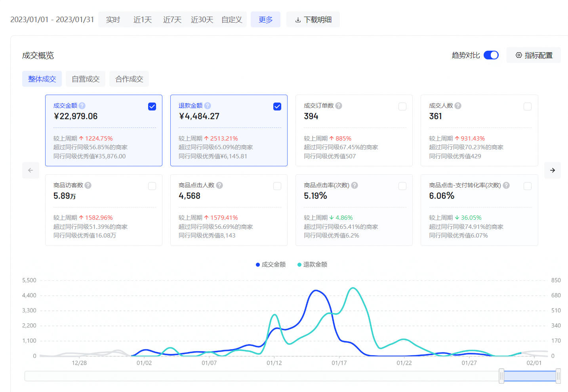Switch to the 自营成交 tab
The image size is (568, 392).
[x=86, y=79]
